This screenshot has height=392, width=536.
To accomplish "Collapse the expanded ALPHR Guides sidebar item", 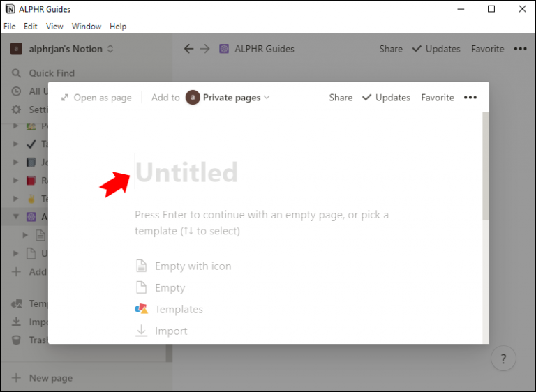I will pyautogui.click(x=16, y=217).
